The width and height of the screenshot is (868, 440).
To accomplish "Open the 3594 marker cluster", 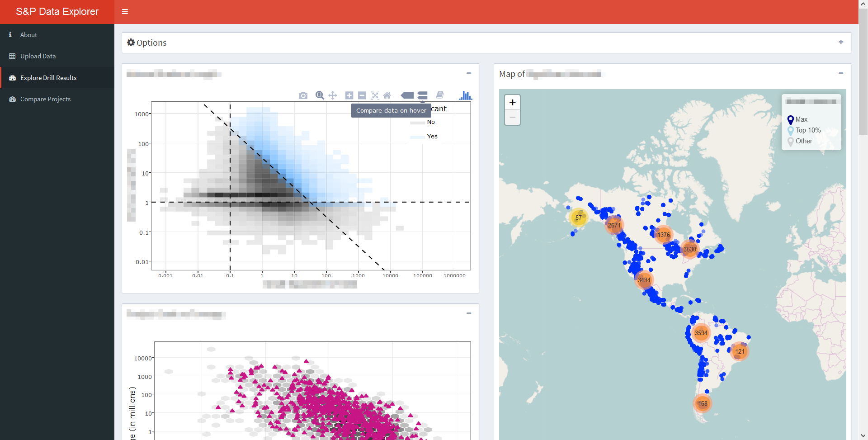I will 701,333.
